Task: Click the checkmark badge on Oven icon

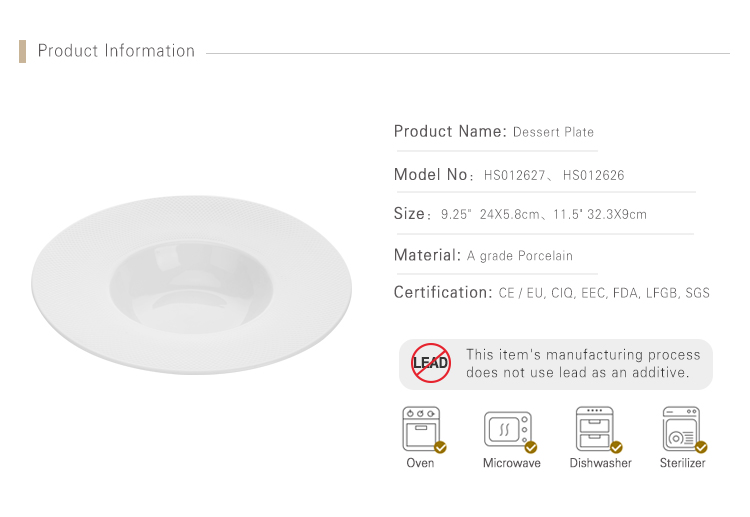Action: coord(440,447)
